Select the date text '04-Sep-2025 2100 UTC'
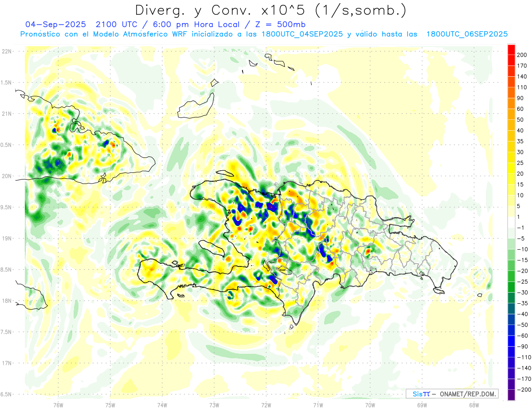 [81, 24]
